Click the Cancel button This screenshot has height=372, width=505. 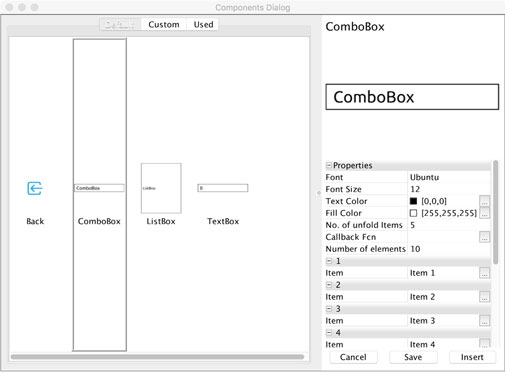point(353,357)
